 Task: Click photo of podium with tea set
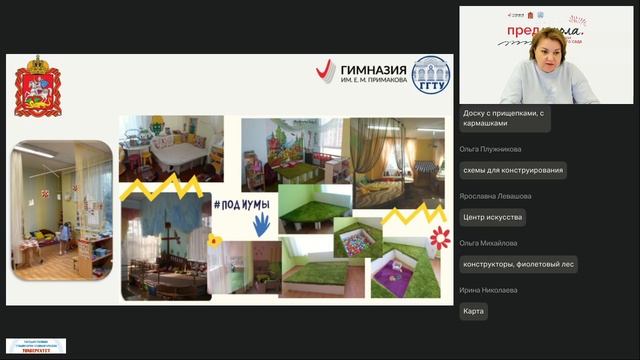(171, 149)
